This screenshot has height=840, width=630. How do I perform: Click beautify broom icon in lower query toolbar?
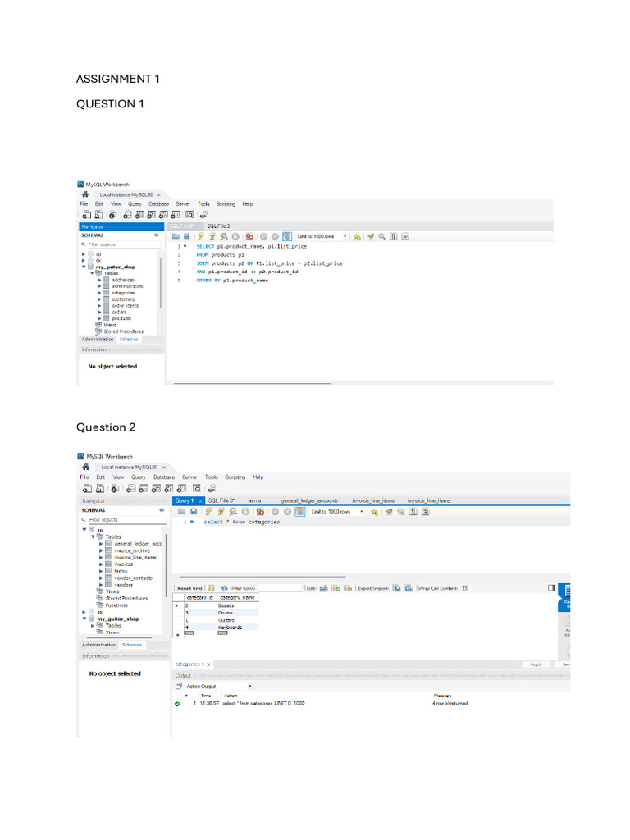(x=389, y=512)
